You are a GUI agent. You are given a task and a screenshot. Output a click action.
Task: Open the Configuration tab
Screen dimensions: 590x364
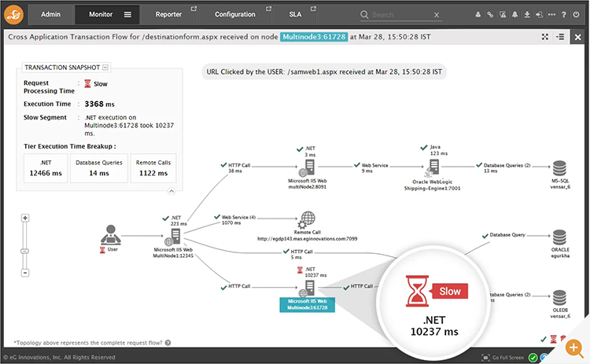coord(234,14)
